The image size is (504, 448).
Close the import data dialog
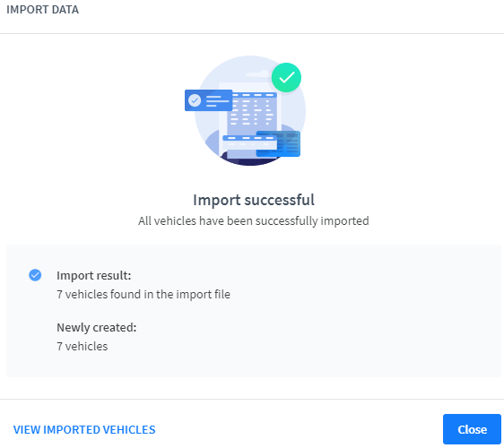(472, 429)
